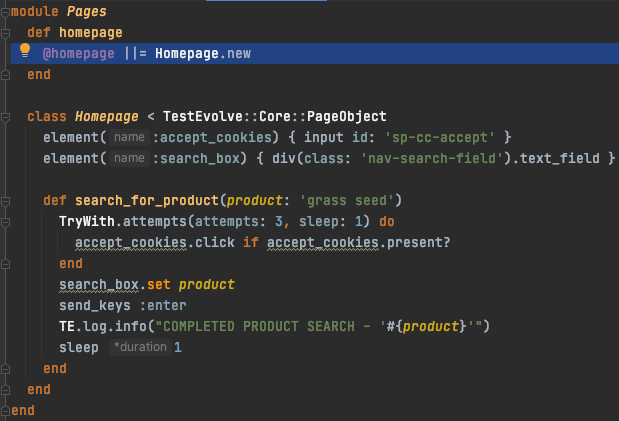
Task: Click the ':search_box' symbol
Action: click(196, 158)
